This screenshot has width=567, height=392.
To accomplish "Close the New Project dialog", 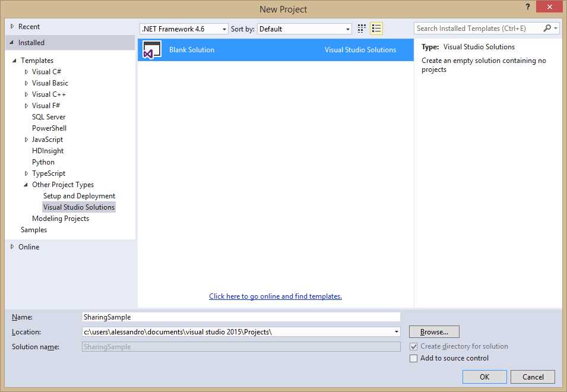I will click(550, 7).
